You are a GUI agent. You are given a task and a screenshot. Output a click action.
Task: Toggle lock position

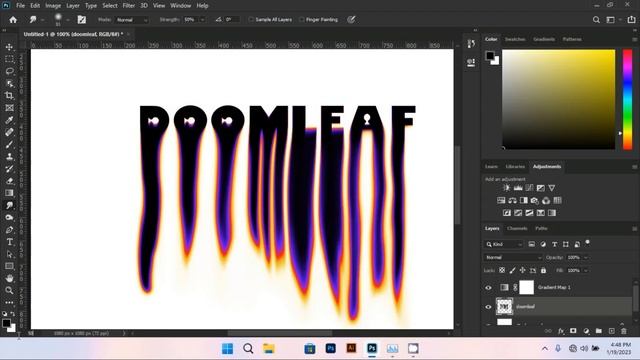tap(522, 270)
